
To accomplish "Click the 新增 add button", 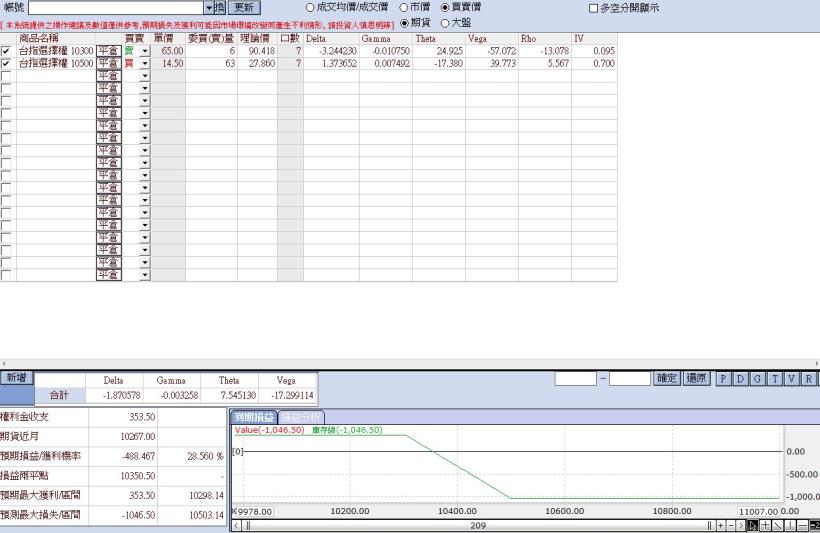I will tap(15, 378).
